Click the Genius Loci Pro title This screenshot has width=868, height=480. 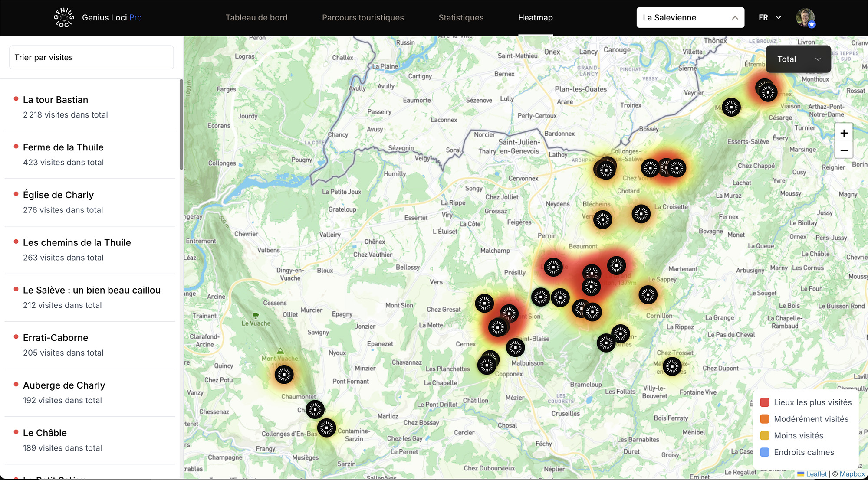click(112, 18)
